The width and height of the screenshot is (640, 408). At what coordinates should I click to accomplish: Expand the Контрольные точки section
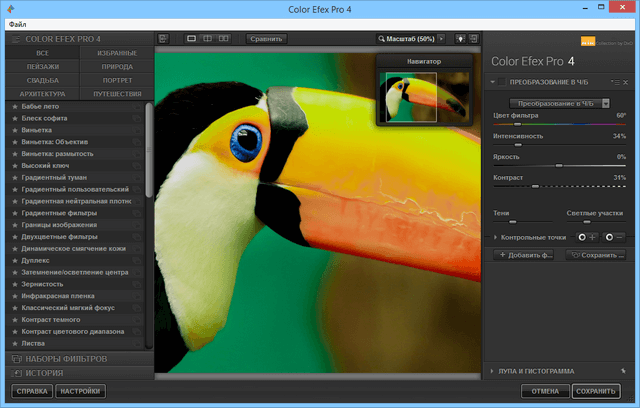point(497,237)
